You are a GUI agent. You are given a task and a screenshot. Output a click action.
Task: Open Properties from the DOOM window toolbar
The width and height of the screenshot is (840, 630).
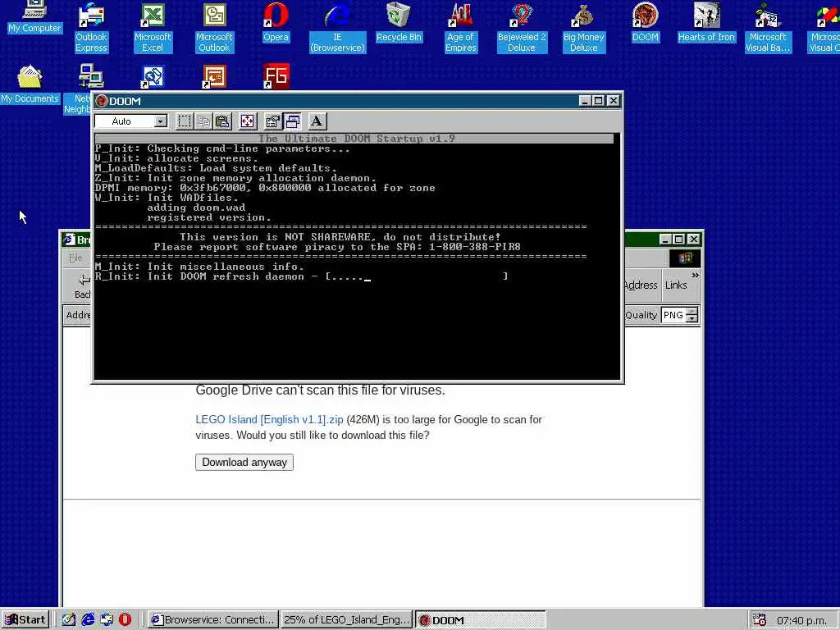(x=272, y=121)
